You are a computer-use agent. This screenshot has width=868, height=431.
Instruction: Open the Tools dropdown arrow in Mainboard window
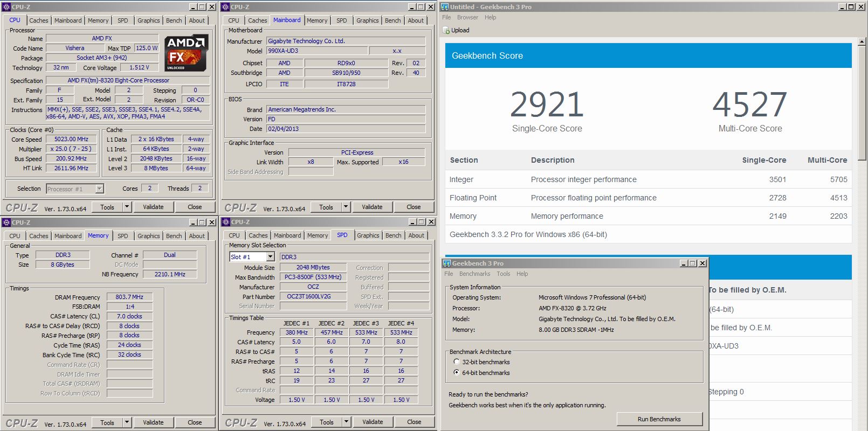coord(346,207)
